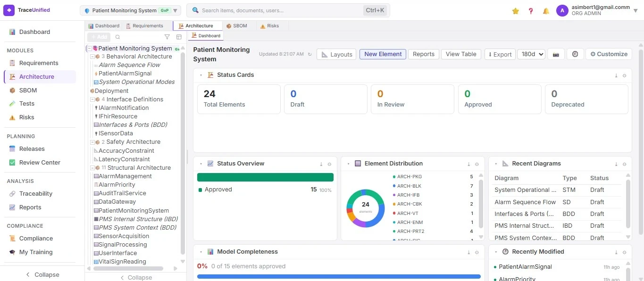Collapse the left navigation sidebar
Viewport: 644px width, 281px height.
pyautogui.click(x=42, y=275)
